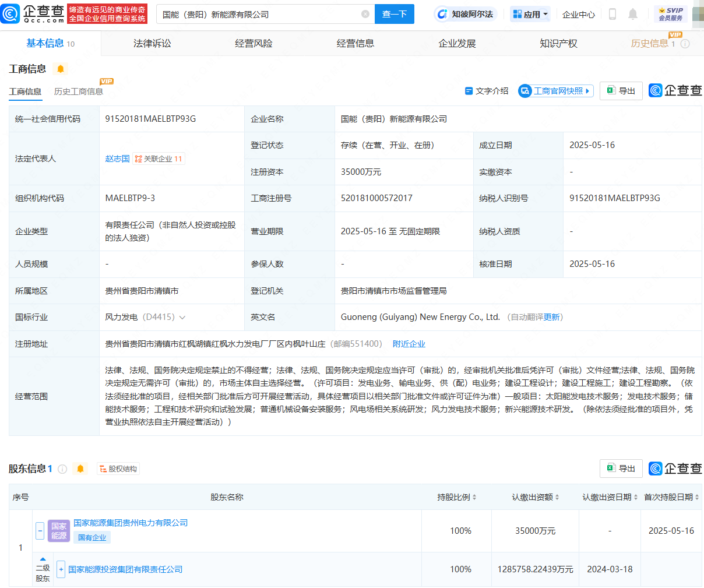Screen dimensions: 704x588
Task: Open 股权结构 equity structure button
Action: 118,469
